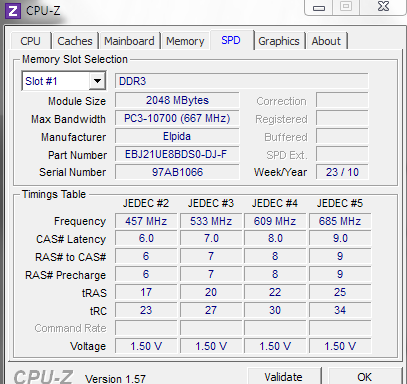407x384 pixels.
Task: Click tRC value 30
Action: point(275,310)
